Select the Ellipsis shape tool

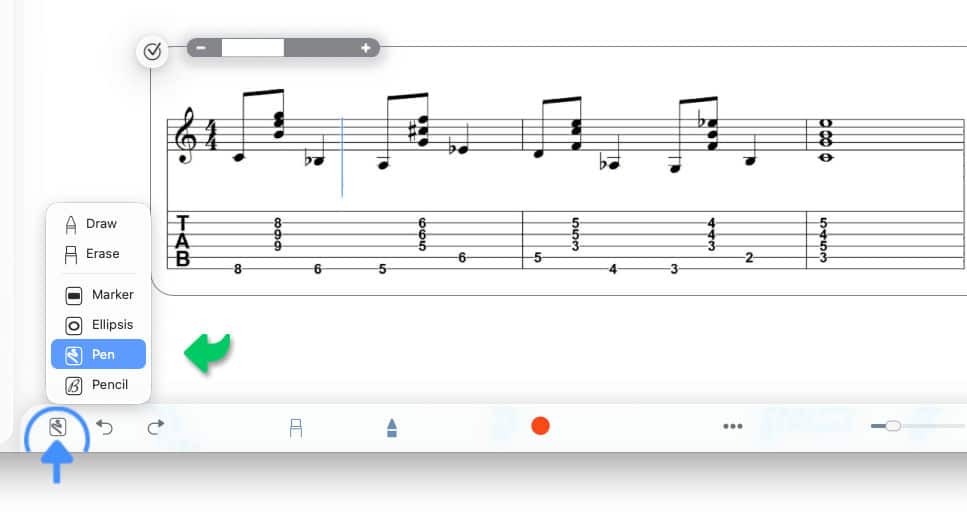[99, 325]
